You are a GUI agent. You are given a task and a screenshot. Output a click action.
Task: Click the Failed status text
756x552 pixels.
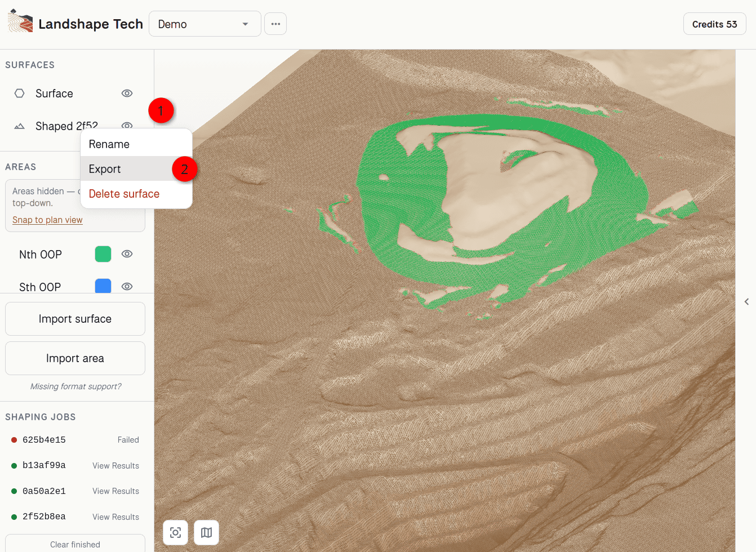pyautogui.click(x=128, y=440)
